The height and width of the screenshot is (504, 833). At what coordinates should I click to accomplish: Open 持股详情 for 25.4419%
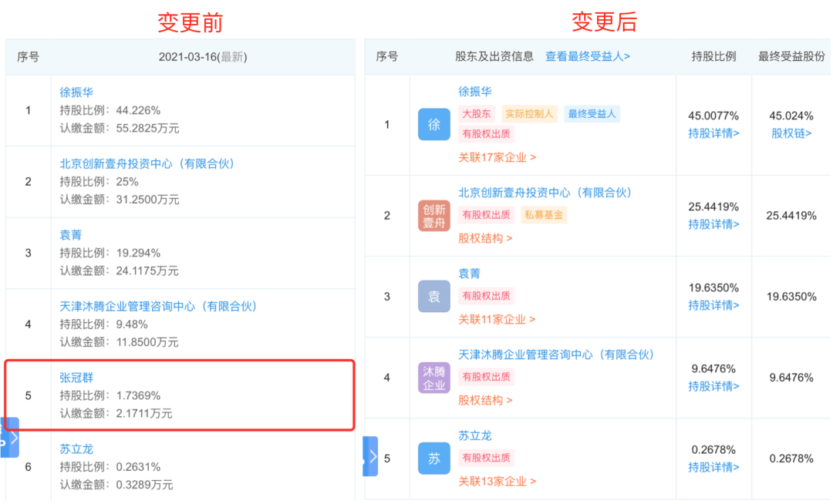click(x=713, y=225)
